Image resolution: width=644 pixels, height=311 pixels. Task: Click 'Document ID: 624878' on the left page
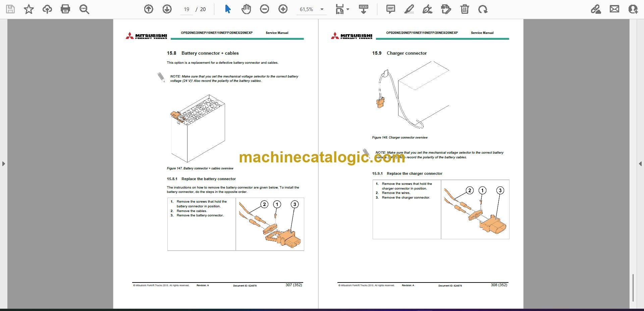coord(245,286)
